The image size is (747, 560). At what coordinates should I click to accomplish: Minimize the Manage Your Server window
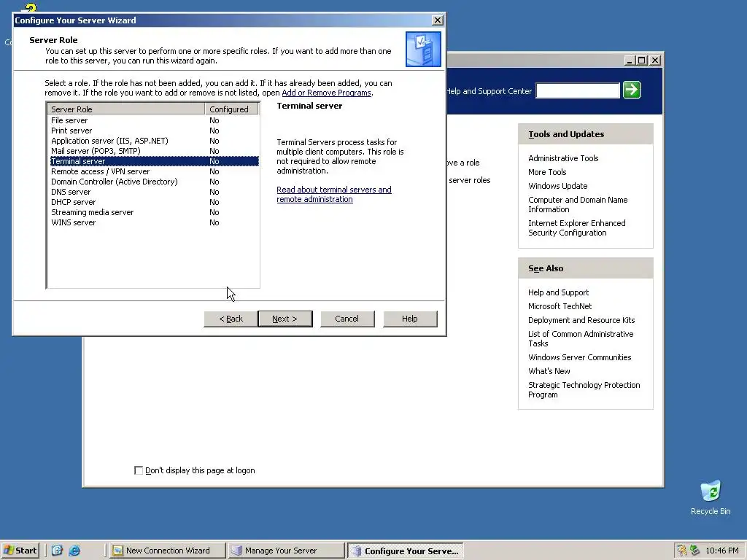click(630, 61)
